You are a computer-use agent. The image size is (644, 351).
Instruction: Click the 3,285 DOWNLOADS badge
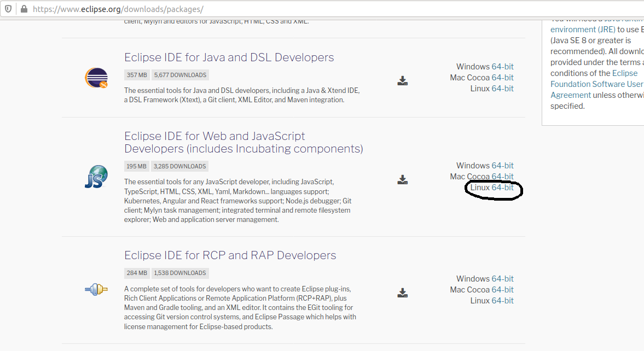179,166
